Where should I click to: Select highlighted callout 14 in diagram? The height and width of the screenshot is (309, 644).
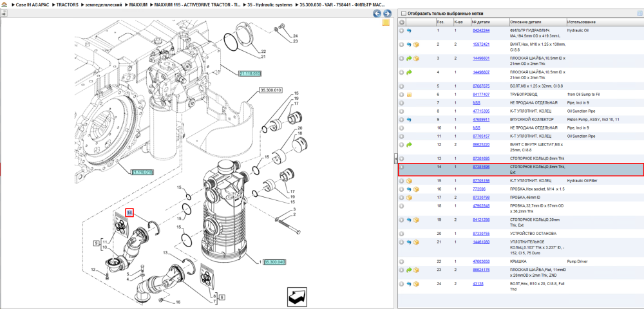(x=130, y=212)
